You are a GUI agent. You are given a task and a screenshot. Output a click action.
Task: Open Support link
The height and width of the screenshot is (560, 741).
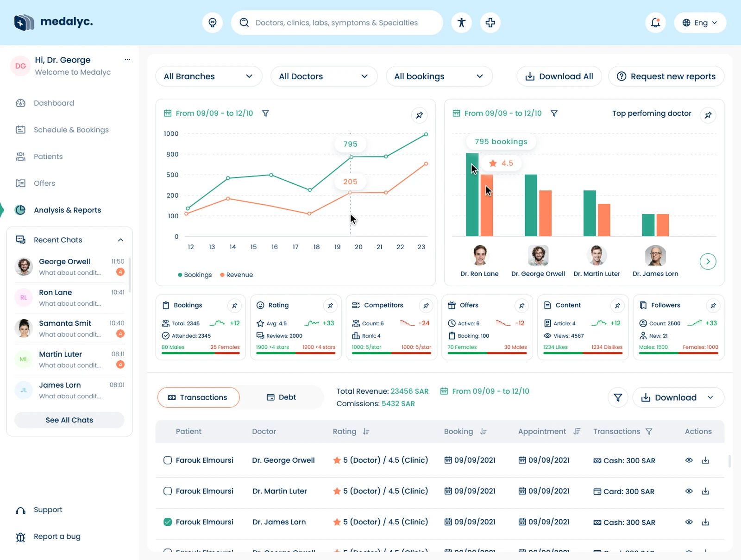coord(39,510)
